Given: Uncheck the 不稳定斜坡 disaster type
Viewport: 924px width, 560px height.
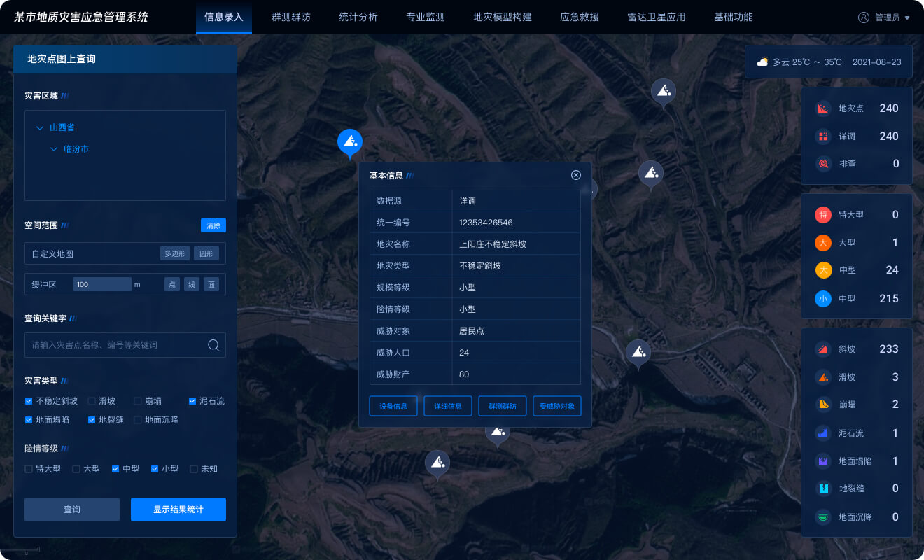Looking at the screenshot, I should 29,401.
